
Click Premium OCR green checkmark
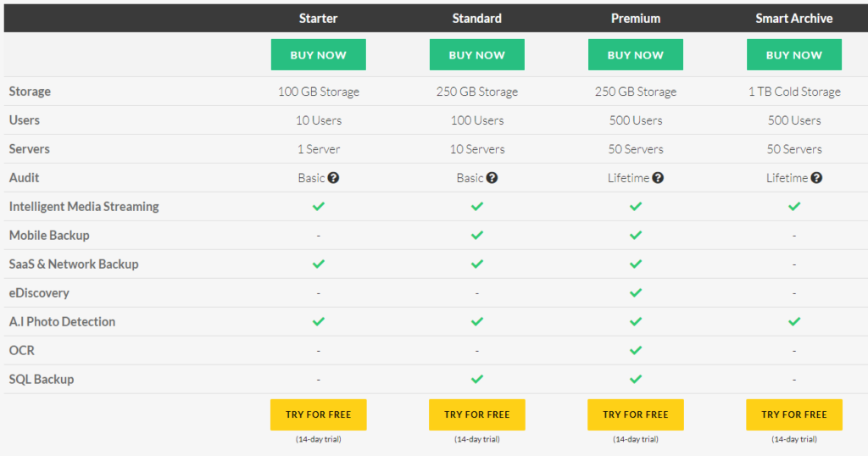(x=636, y=350)
